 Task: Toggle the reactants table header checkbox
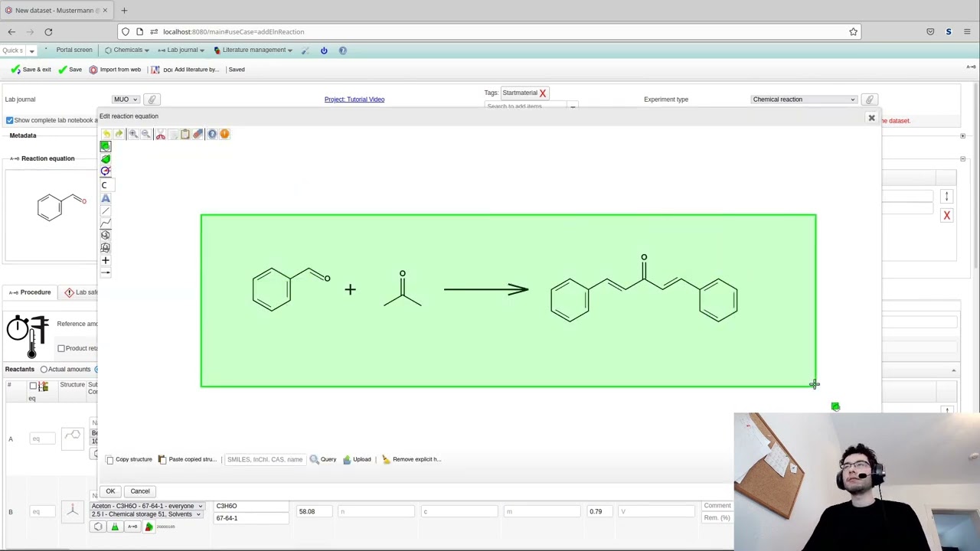tap(33, 386)
